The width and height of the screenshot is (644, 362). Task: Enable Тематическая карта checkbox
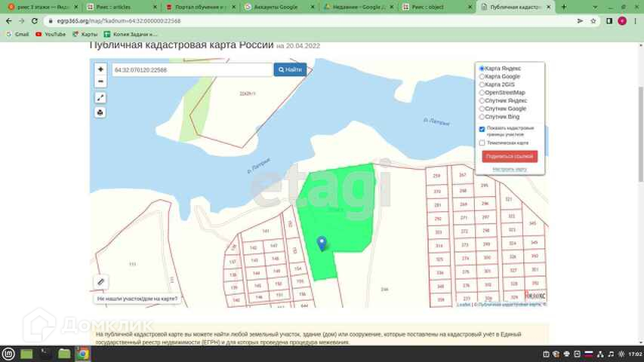pyautogui.click(x=482, y=143)
